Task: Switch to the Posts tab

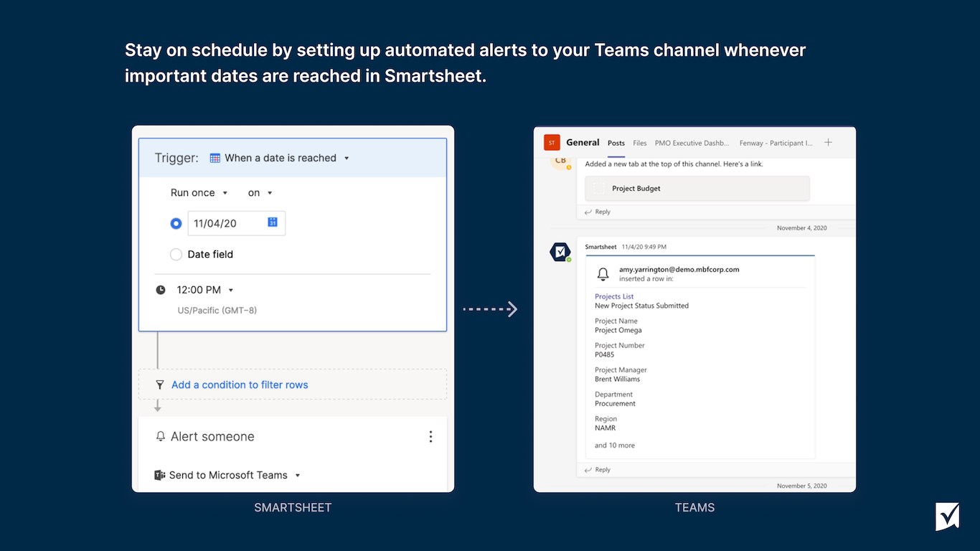Action: click(616, 143)
